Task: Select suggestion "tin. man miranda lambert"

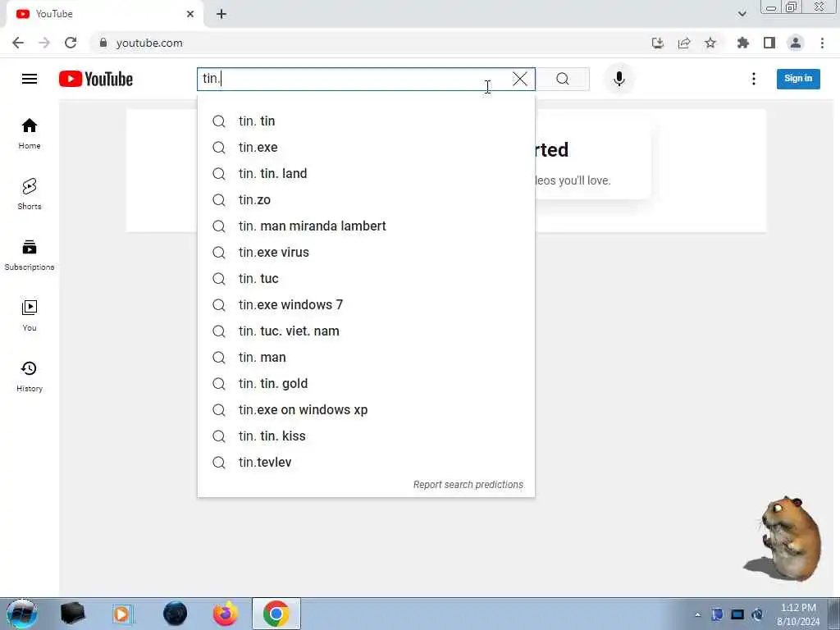Action: tap(366, 226)
